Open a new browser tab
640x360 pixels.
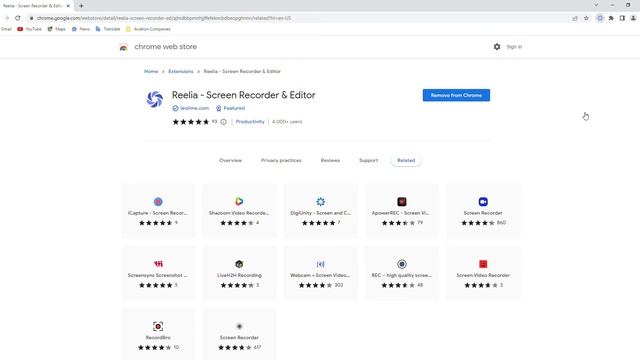click(81, 6)
